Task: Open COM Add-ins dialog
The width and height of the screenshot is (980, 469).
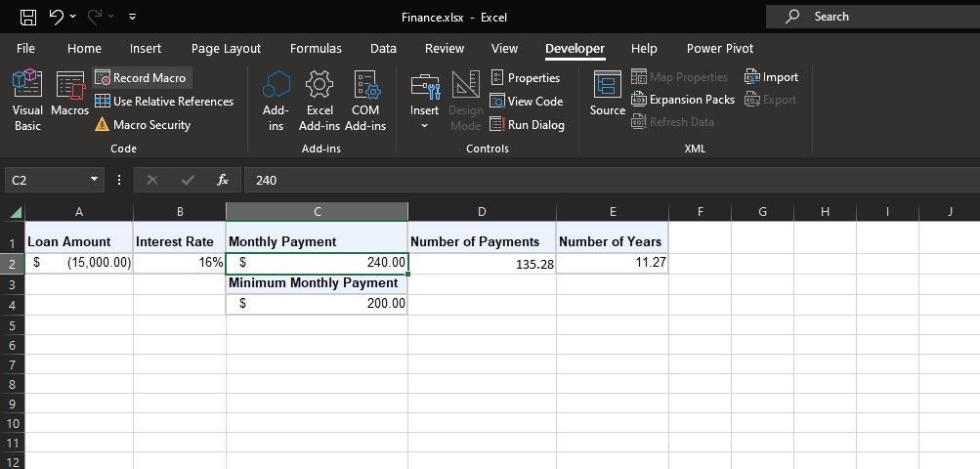Action: pos(365,100)
